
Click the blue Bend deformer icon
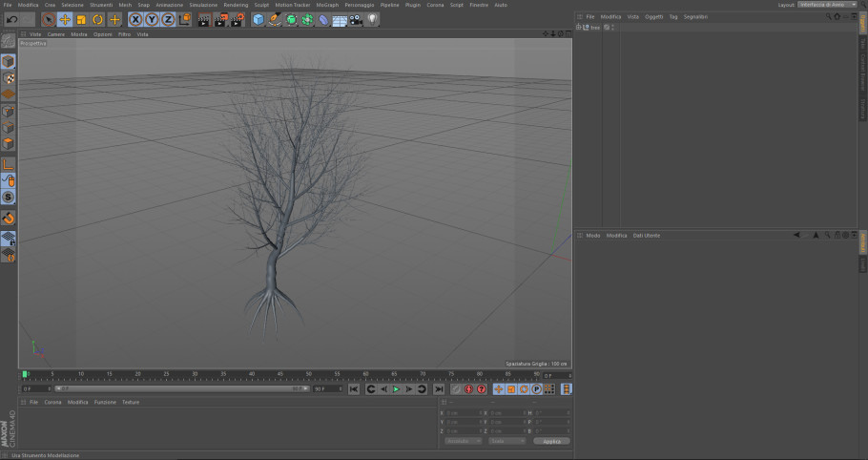click(x=323, y=20)
